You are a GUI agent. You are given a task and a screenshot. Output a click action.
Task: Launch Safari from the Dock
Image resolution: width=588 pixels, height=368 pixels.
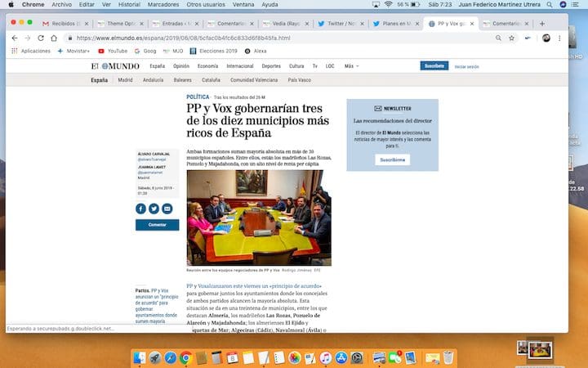(170, 357)
